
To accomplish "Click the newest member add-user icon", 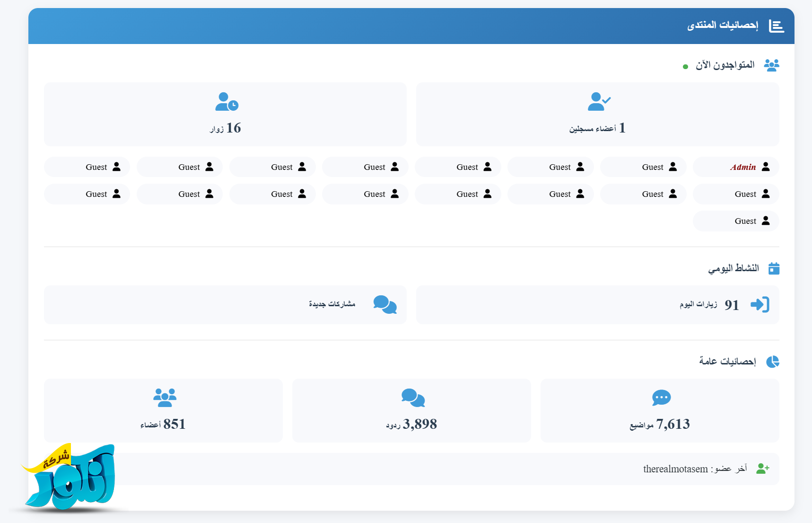I will [x=762, y=469].
